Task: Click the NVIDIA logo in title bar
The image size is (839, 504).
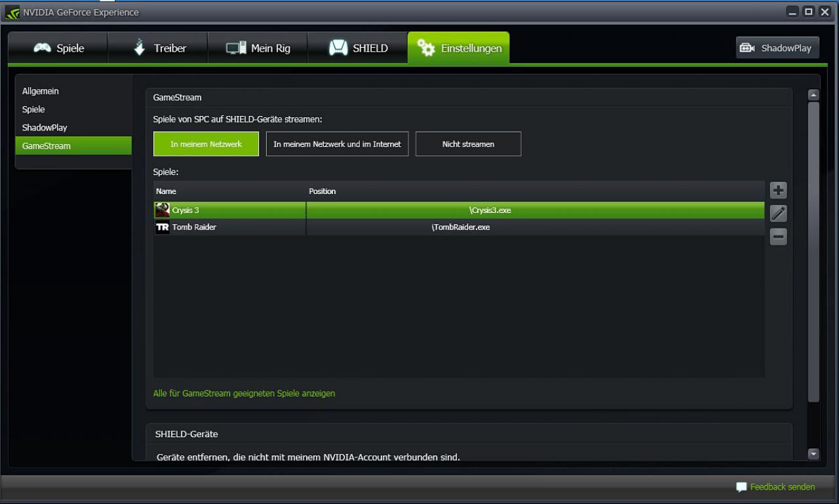Action: pyautogui.click(x=12, y=12)
